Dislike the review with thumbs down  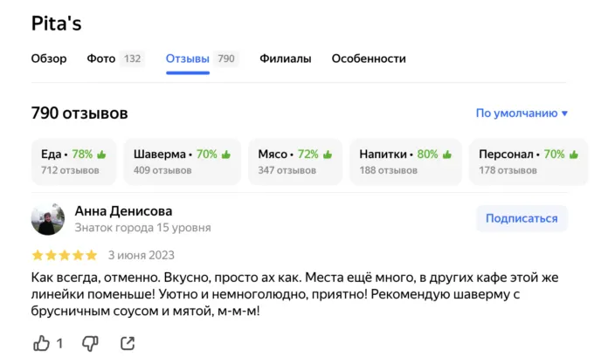[90, 343]
